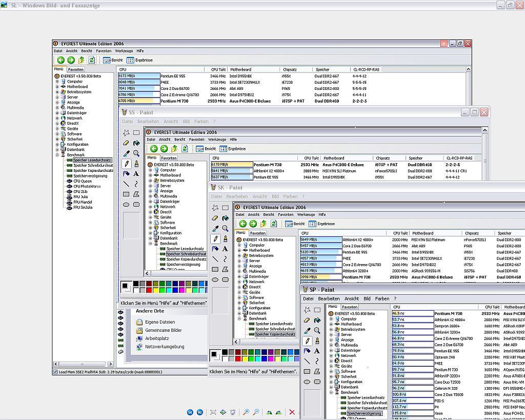This screenshot has width=525, height=420.
Task: Select the Airbrush tool in SP - Paint
Action: [307, 351]
